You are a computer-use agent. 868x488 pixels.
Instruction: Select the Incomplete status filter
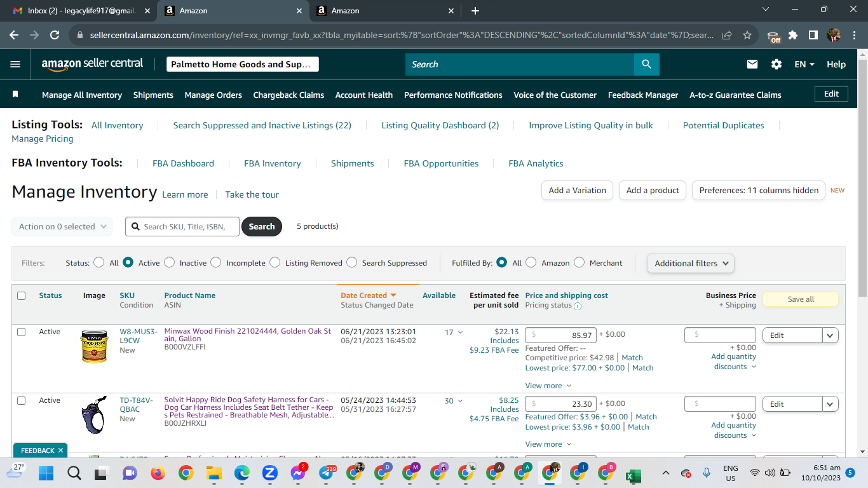point(216,262)
